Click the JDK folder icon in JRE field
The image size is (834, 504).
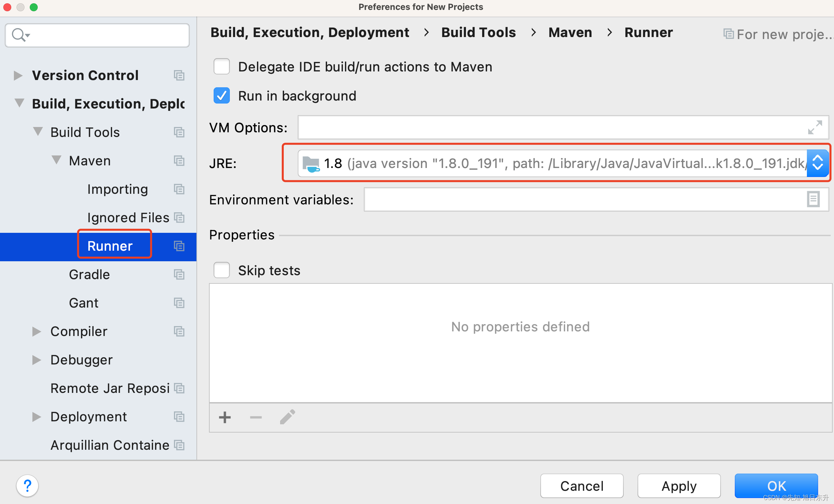pos(311,164)
